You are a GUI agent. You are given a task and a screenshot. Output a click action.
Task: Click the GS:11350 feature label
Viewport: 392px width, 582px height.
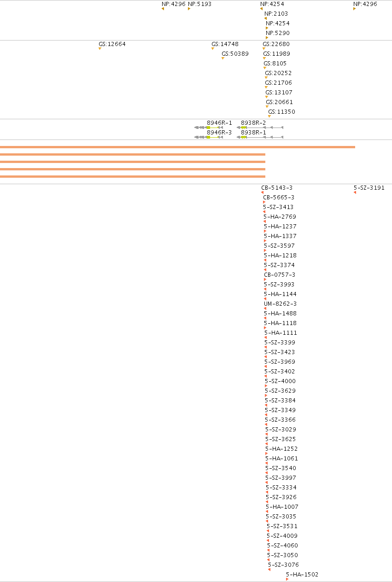(281, 112)
